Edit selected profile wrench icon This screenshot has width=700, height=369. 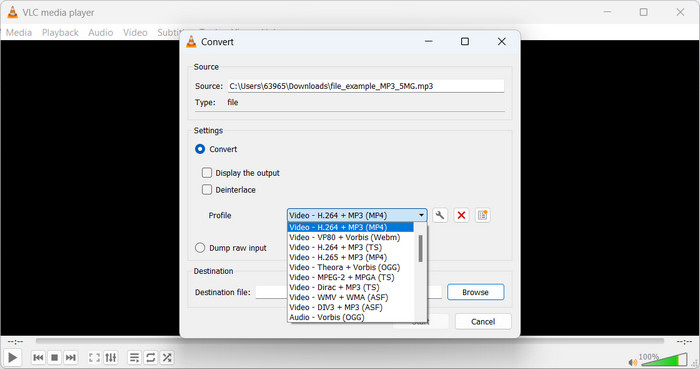[440, 215]
